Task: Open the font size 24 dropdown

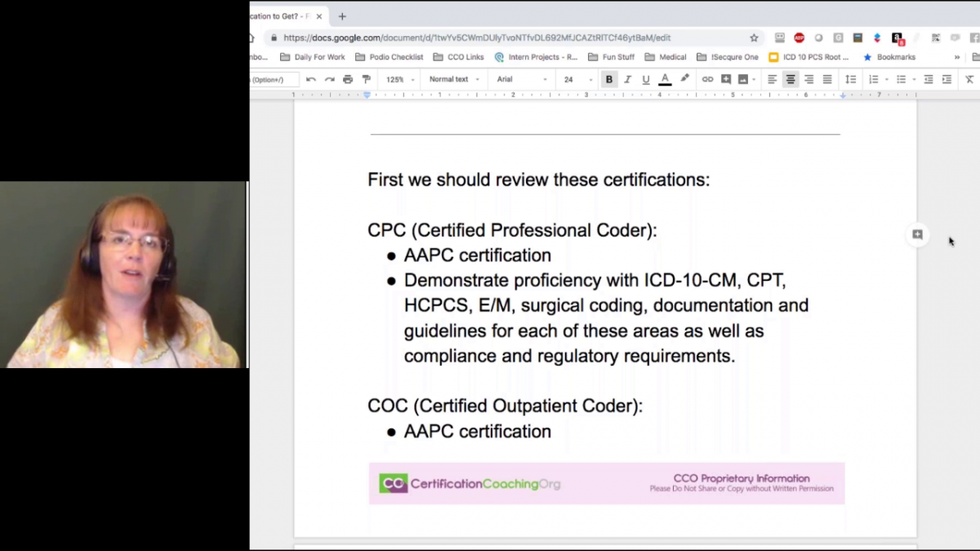Action: (x=576, y=78)
